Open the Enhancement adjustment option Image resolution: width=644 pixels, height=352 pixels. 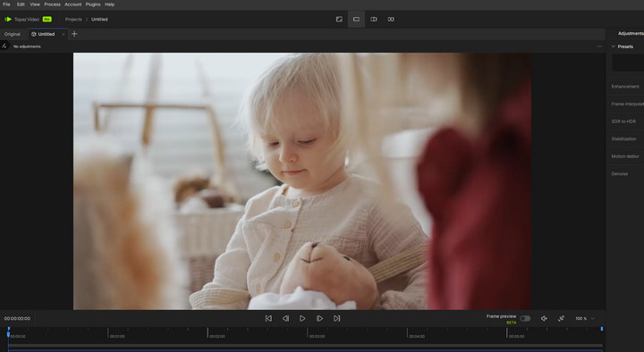click(625, 87)
